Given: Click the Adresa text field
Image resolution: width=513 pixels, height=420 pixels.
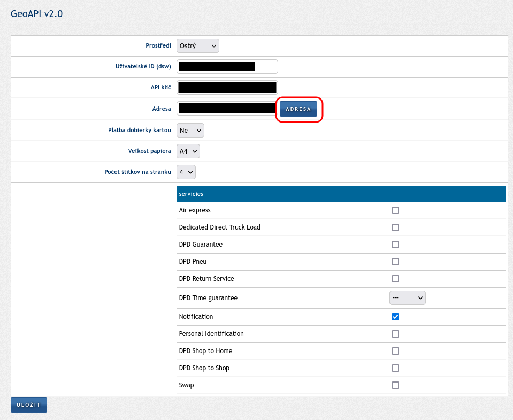Looking at the screenshot, I should point(227,109).
